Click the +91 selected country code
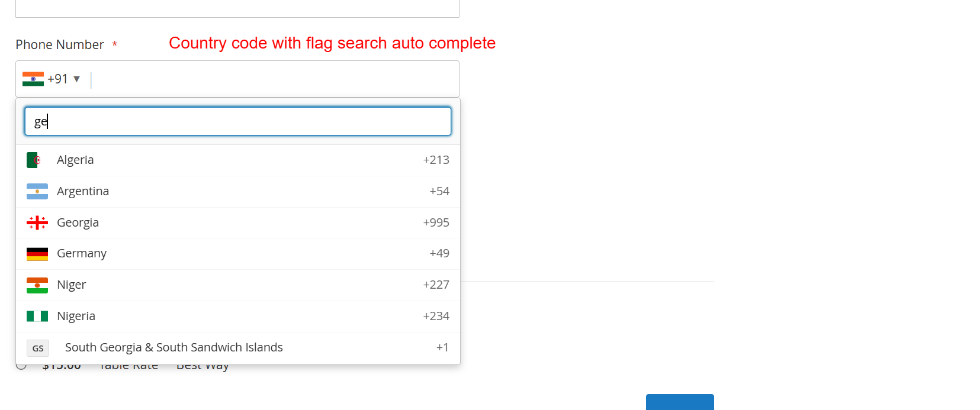 pos(57,79)
